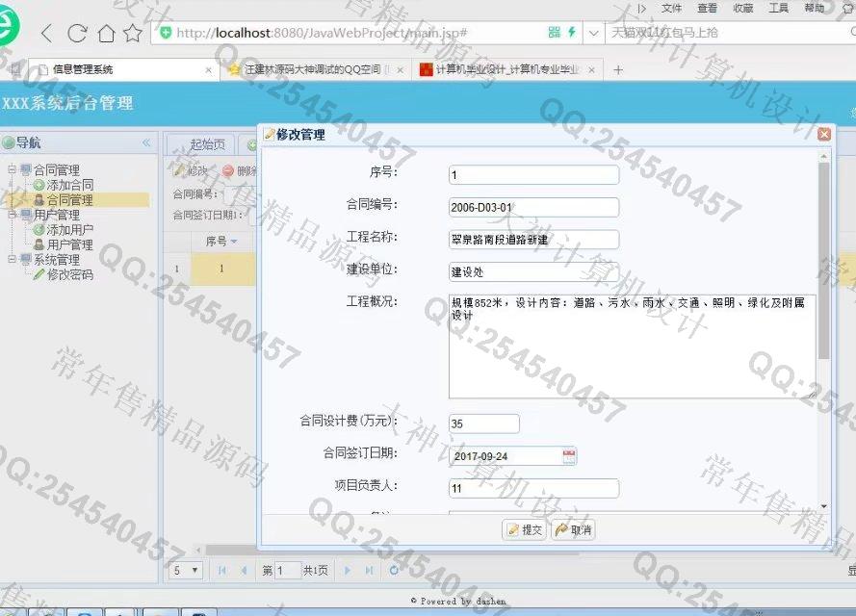Click the 取消 button

click(574, 529)
